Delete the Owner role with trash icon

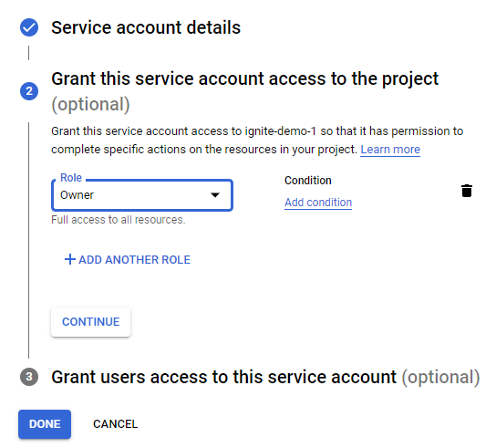click(x=467, y=191)
